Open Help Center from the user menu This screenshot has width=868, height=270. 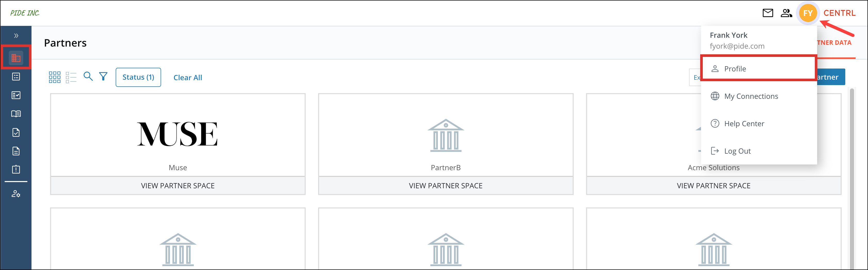point(759,124)
